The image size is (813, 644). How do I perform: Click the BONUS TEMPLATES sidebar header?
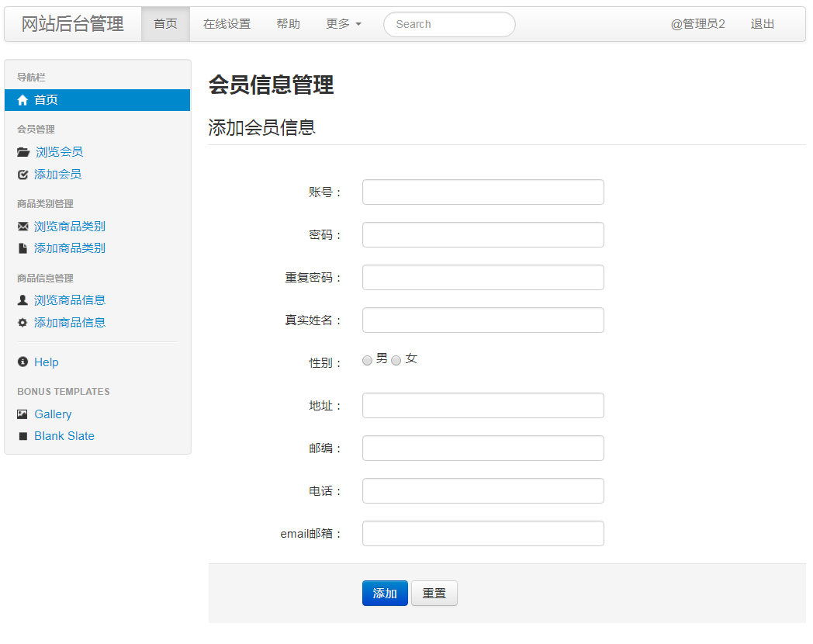64,392
